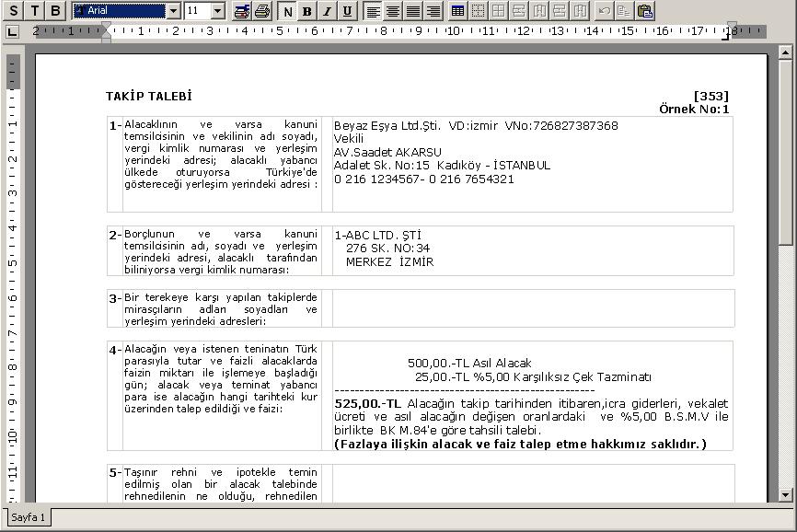This screenshot has width=797, height=532.
Task: Click the Undo arrow icon
Action: tap(604, 11)
